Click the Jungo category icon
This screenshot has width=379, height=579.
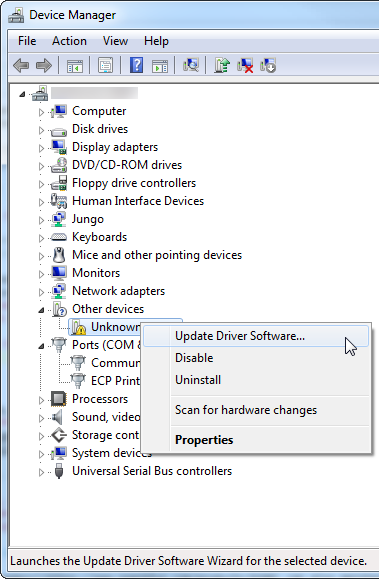click(x=59, y=219)
